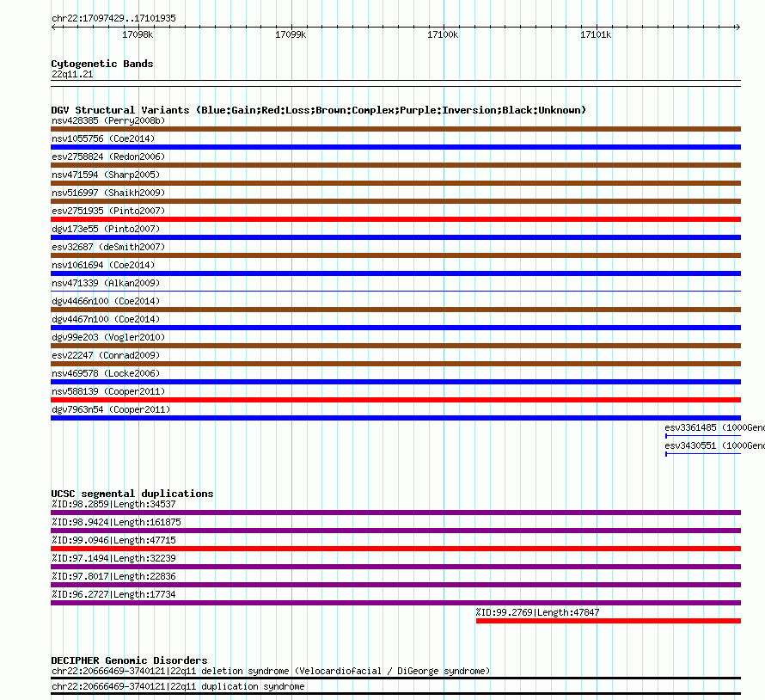The width and height of the screenshot is (765, 700).
Task: Select the DGV Structural Variants track title
Action: pos(319,110)
